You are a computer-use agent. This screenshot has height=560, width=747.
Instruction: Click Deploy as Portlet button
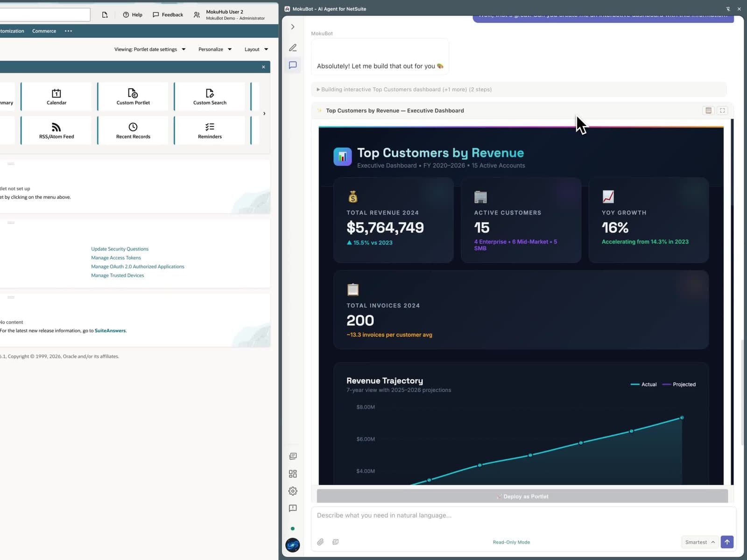(x=522, y=497)
